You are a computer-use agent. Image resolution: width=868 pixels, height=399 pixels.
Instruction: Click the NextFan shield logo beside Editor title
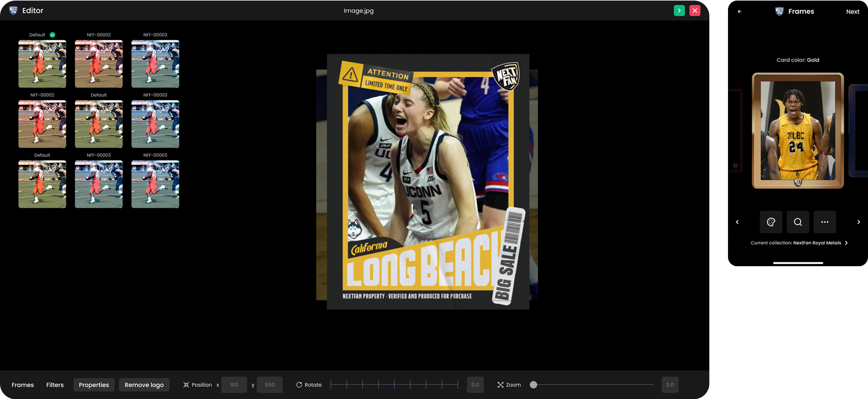[13, 10]
